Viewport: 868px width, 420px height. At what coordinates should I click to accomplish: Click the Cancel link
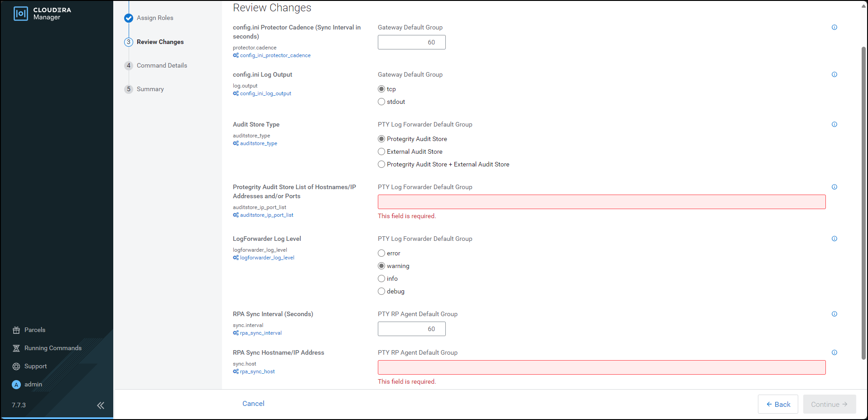253,403
